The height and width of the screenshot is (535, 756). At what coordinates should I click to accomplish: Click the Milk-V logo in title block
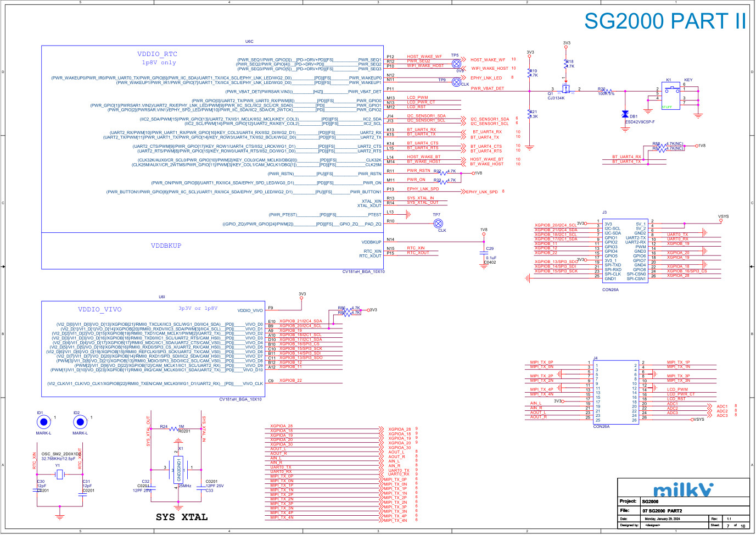684,489
